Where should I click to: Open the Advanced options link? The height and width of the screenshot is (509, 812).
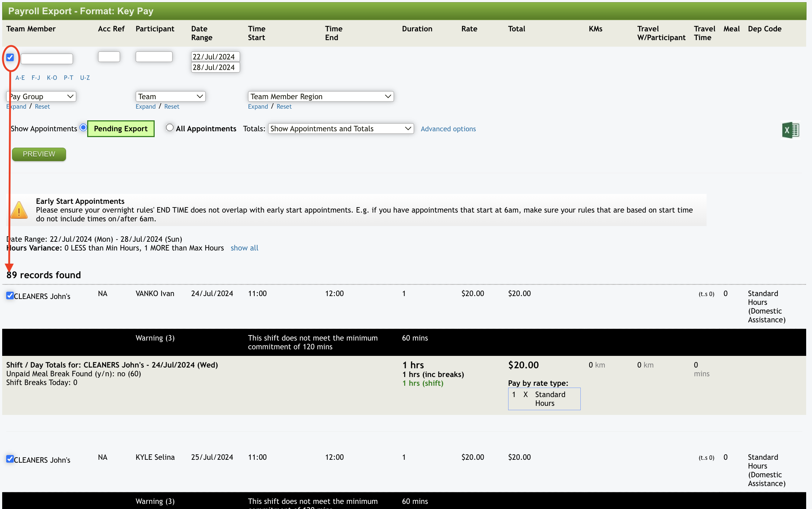pos(448,129)
